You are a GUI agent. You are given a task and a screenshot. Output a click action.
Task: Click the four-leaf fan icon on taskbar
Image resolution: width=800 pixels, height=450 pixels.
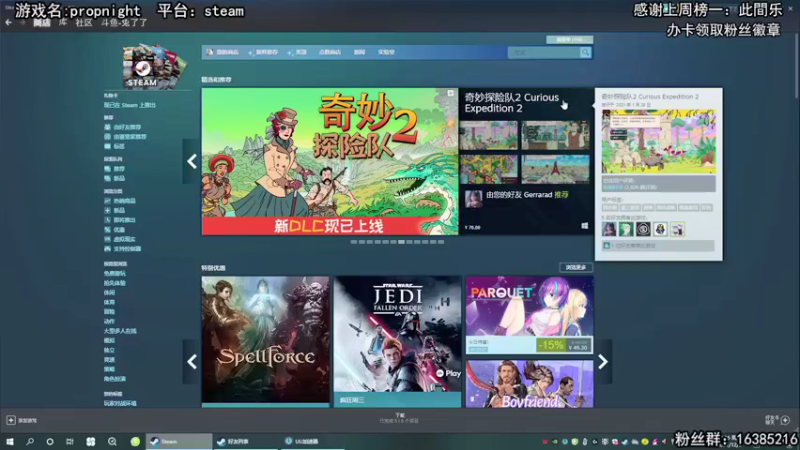point(91,441)
